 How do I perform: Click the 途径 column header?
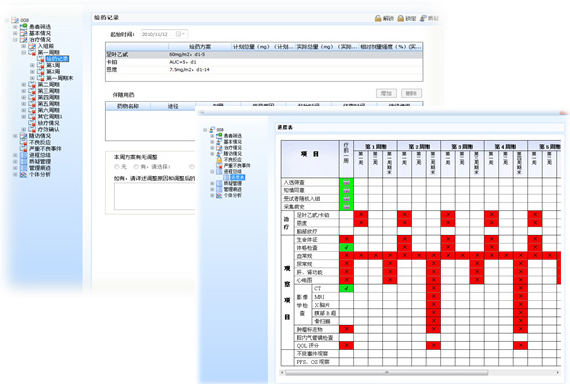[x=173, y=106]
